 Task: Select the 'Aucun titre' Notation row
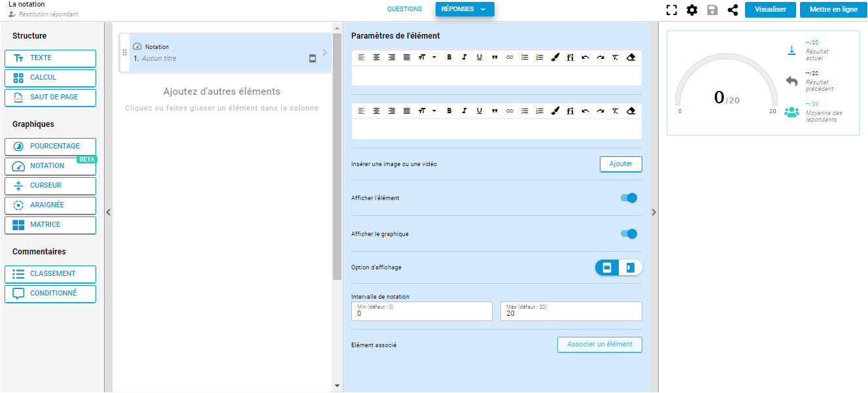coord(226,52)
